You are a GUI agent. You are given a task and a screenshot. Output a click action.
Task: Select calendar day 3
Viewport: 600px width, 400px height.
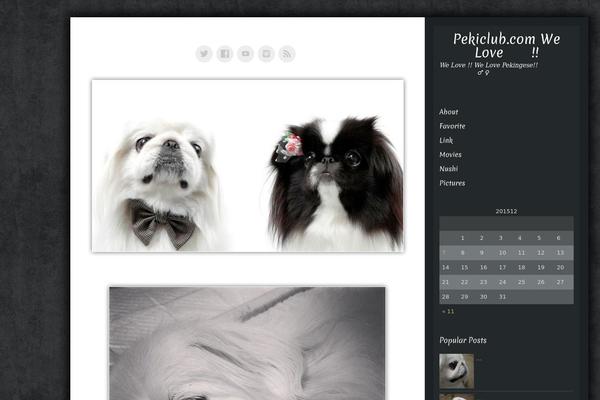tap(501, 238)
